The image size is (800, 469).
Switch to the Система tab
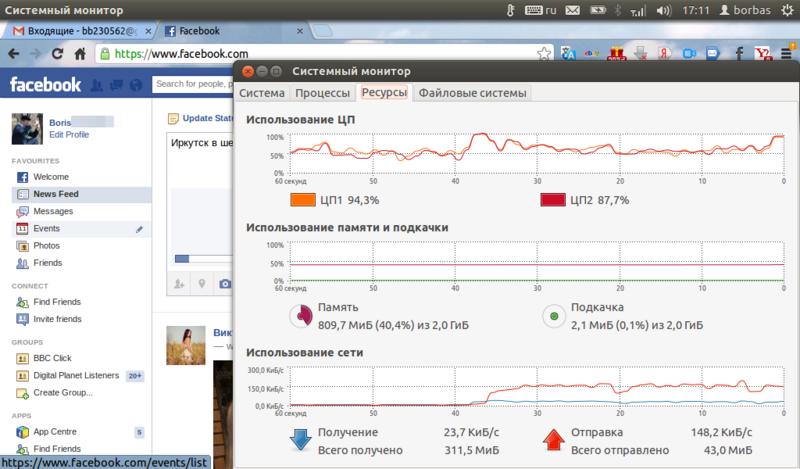click(262, 93)
